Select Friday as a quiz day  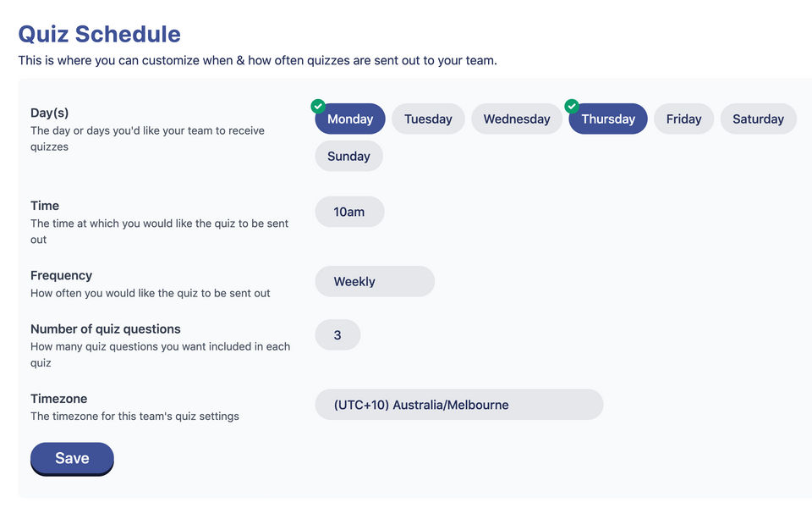683,119
